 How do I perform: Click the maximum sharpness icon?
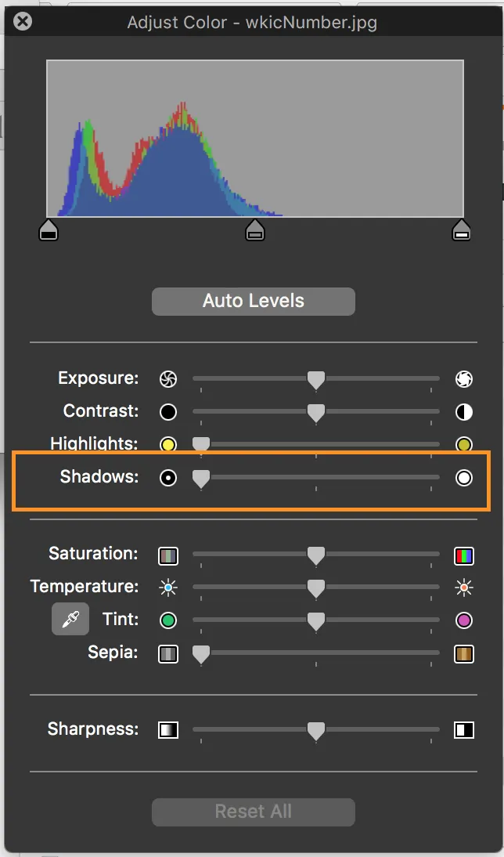coord(464,730)
